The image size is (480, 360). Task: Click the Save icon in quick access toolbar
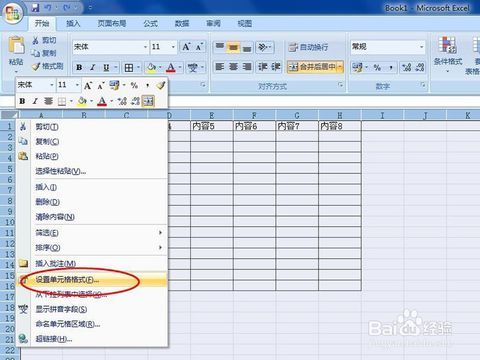coord(36,8)
